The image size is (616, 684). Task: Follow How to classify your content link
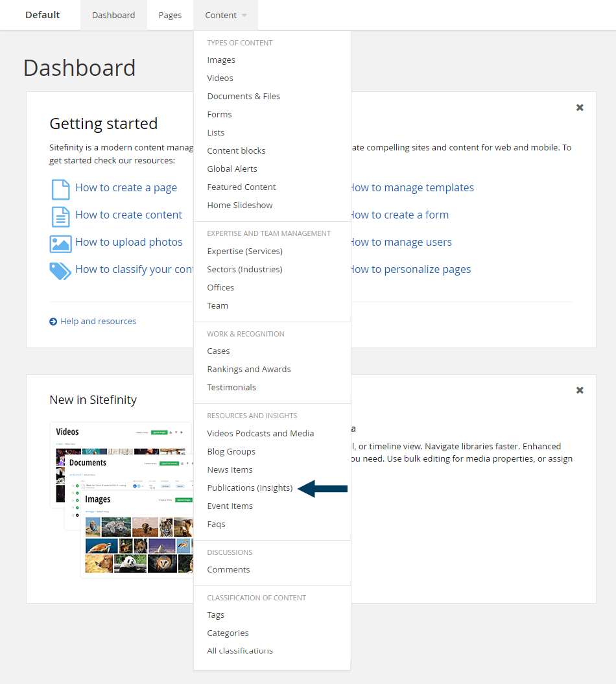[134, 270]
